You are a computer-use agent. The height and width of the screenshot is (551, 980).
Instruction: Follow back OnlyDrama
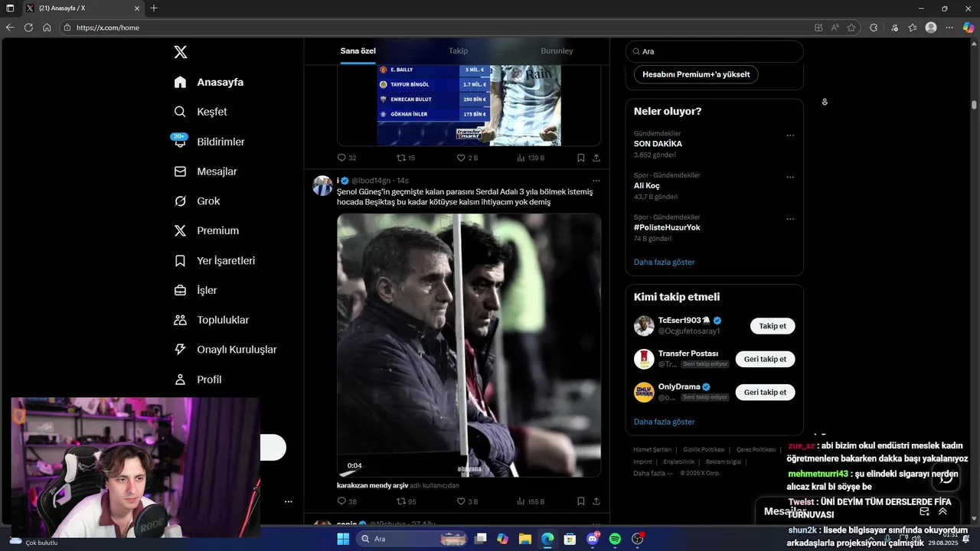click(765, 392)
